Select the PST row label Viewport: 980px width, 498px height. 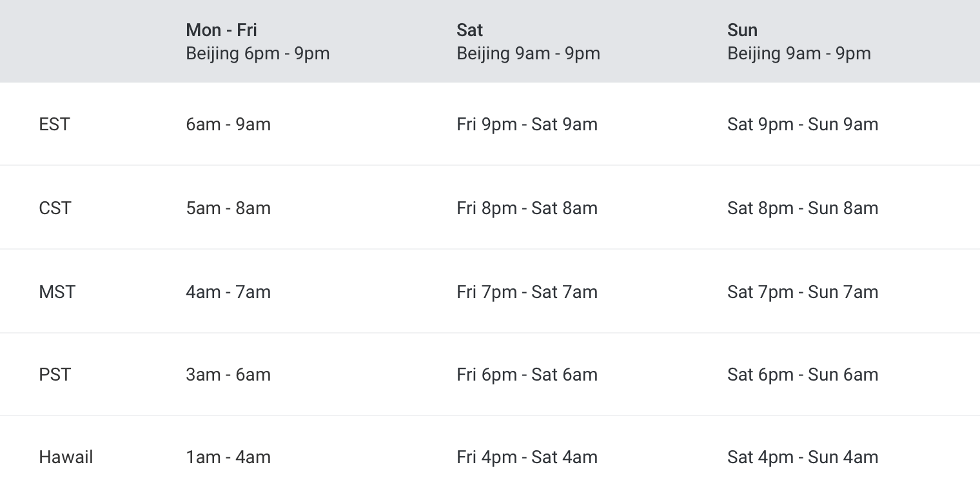(x=55, y=374)
